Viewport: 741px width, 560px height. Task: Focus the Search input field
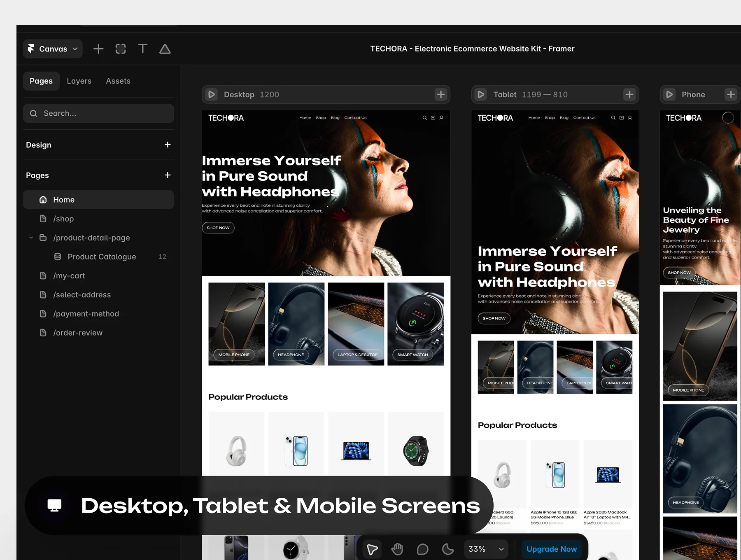(x=98, y=113)
